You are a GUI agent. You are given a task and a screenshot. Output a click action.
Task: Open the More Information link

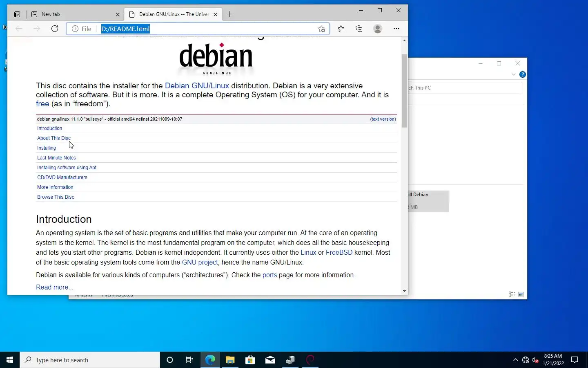pos(55,187)
